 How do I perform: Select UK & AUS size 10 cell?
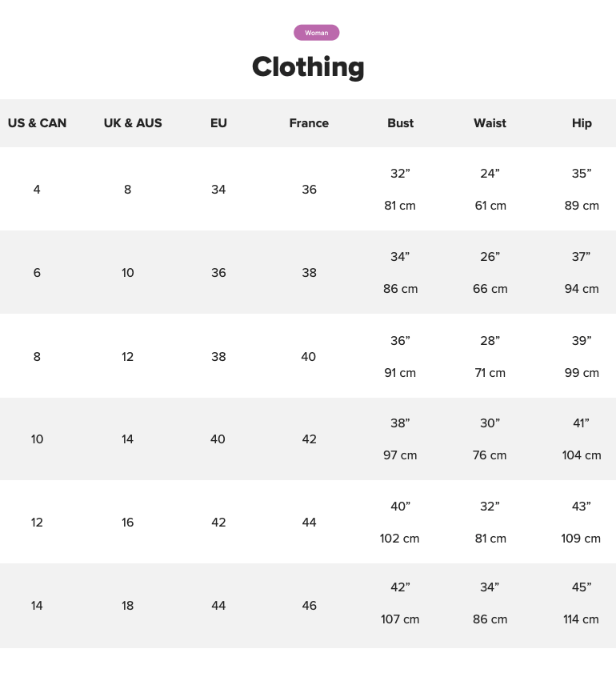coord(128,273)
